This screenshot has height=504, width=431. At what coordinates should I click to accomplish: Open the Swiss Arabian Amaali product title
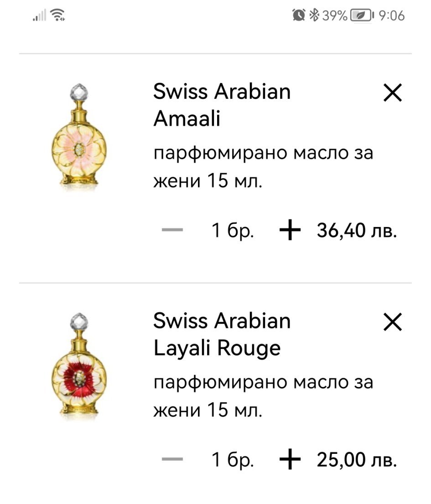click(x=222, y=105)
